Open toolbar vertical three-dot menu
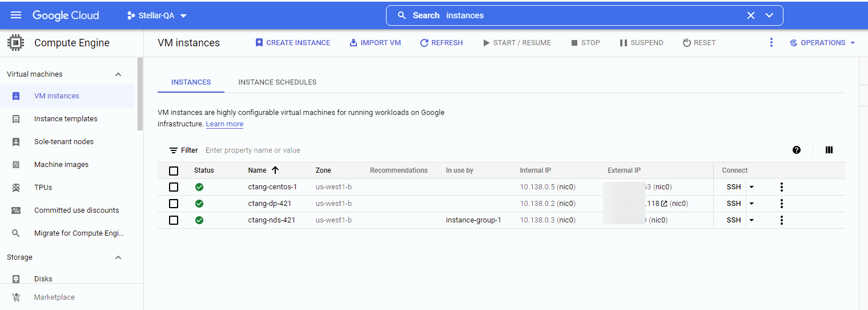868x310 pixels. tap(771, 43)
